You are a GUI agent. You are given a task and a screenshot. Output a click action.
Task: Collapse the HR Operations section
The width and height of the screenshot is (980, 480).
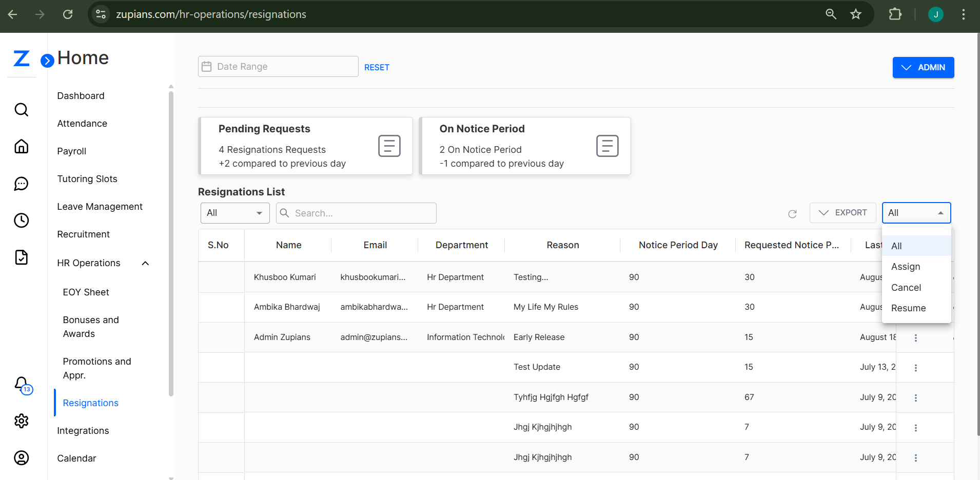145,263
